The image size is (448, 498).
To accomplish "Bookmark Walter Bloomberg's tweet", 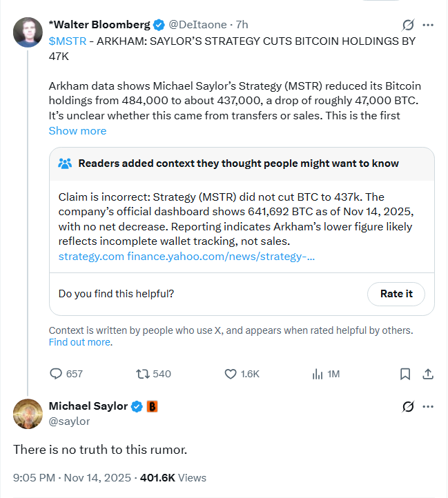I will pyautogui.click(x=405, y=373).
